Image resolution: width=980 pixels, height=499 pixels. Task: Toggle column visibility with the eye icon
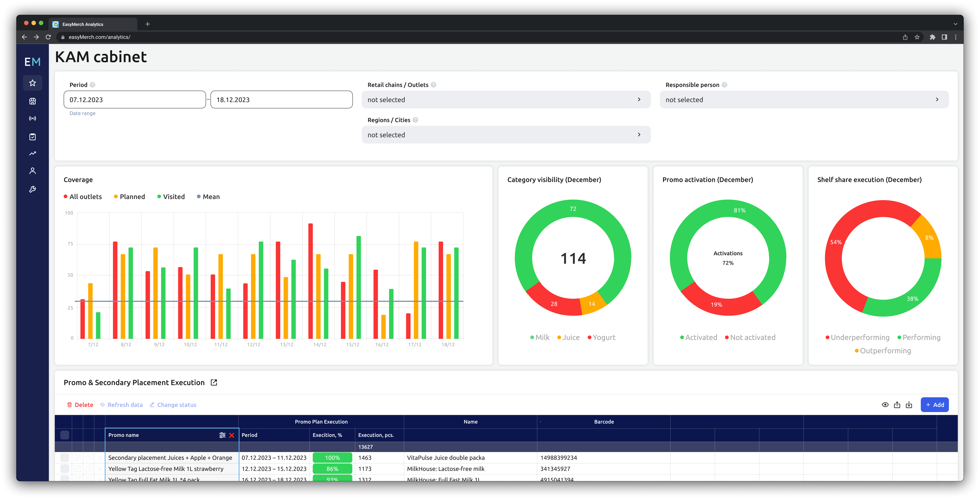click(885, 405)
